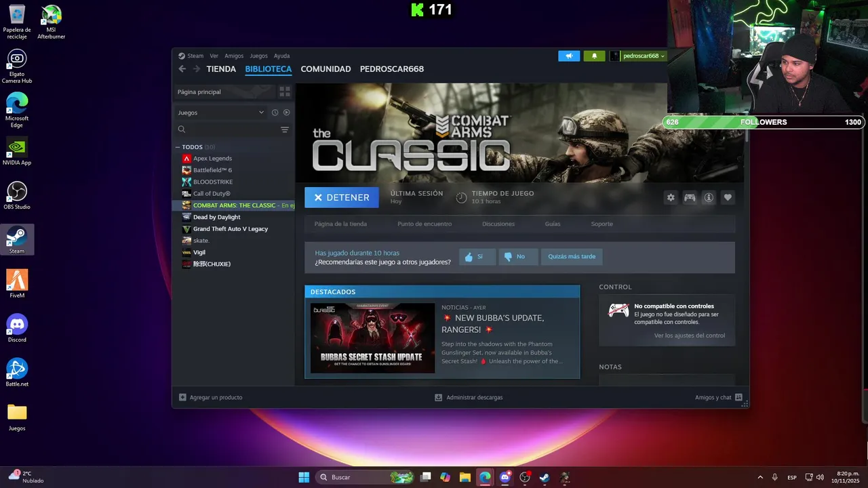868x488 pixels.
Task: Add game to favorites heart icon
Action: [x=728, y=197]
